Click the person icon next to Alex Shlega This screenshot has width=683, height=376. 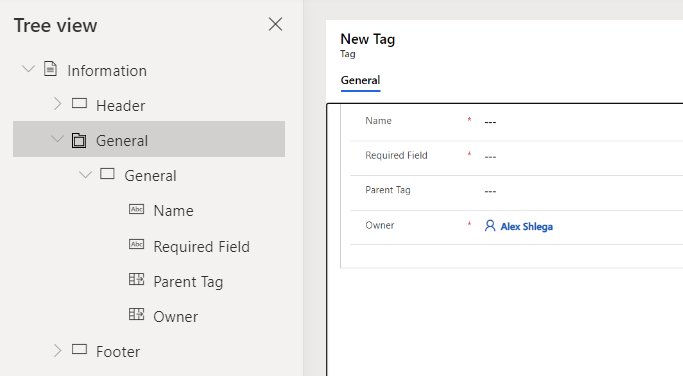490,226
